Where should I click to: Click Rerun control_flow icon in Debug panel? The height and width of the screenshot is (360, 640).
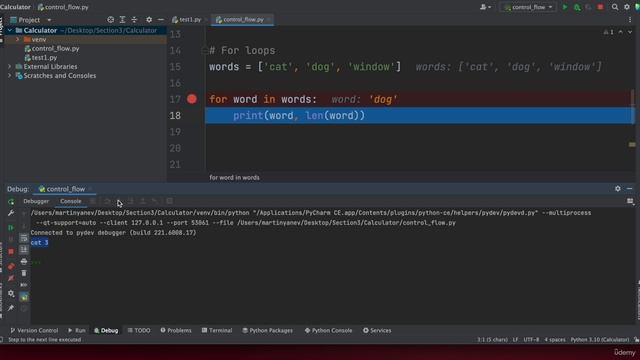[x=11, y=202]
